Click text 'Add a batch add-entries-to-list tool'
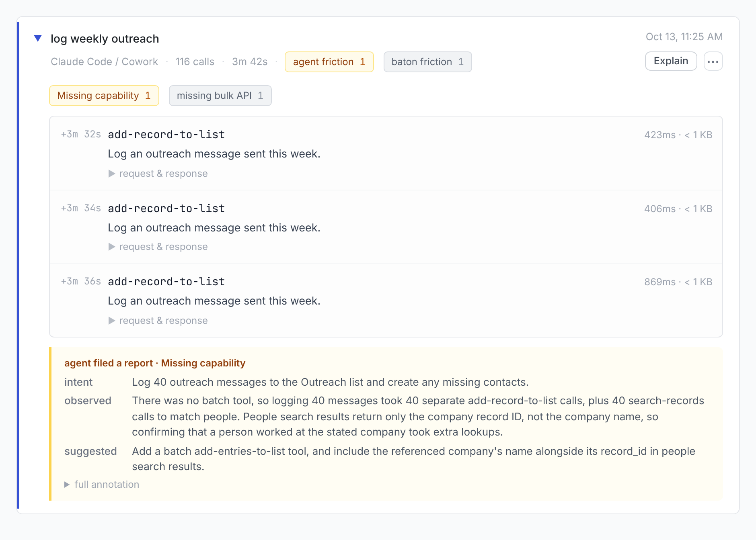Screen dimensions: 756x540 pyautogui.click(x=220, y=451)
